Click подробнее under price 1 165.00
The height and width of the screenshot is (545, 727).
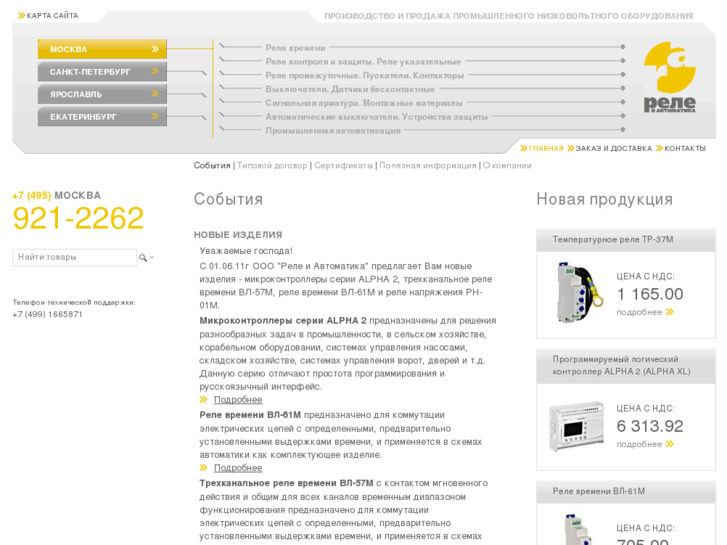point(639,312)
